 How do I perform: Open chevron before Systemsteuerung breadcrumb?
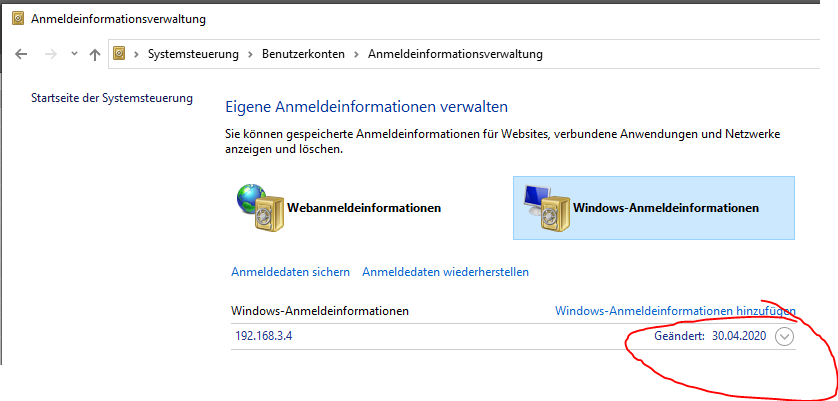(x=137, y=54)
